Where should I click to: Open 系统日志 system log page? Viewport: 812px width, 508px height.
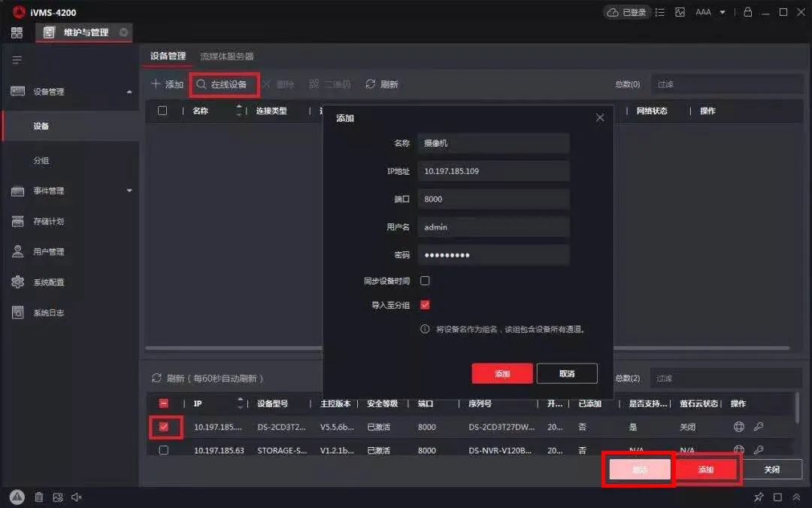point(44,312)
